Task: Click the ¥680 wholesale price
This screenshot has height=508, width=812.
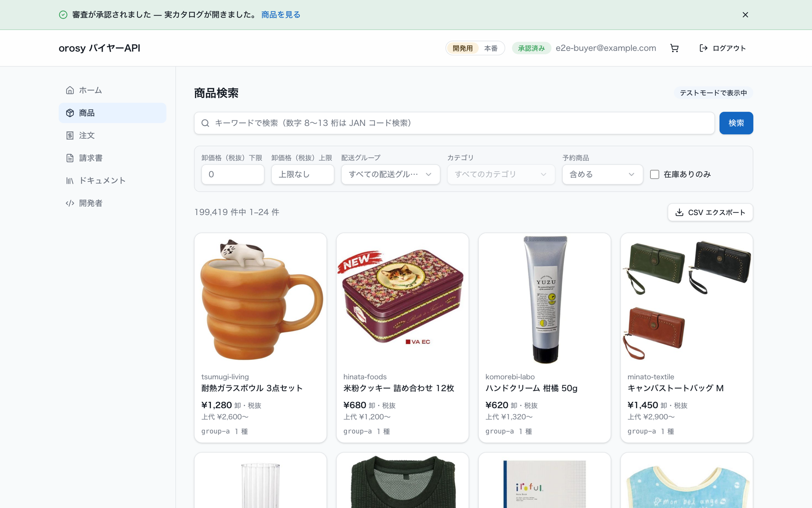Action: click(x=355, y=405)
